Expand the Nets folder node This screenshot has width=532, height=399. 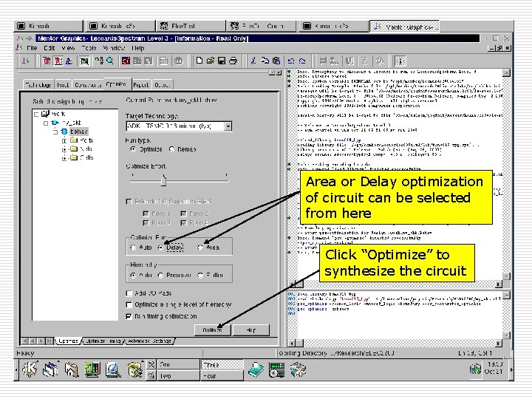click(64, 149)
